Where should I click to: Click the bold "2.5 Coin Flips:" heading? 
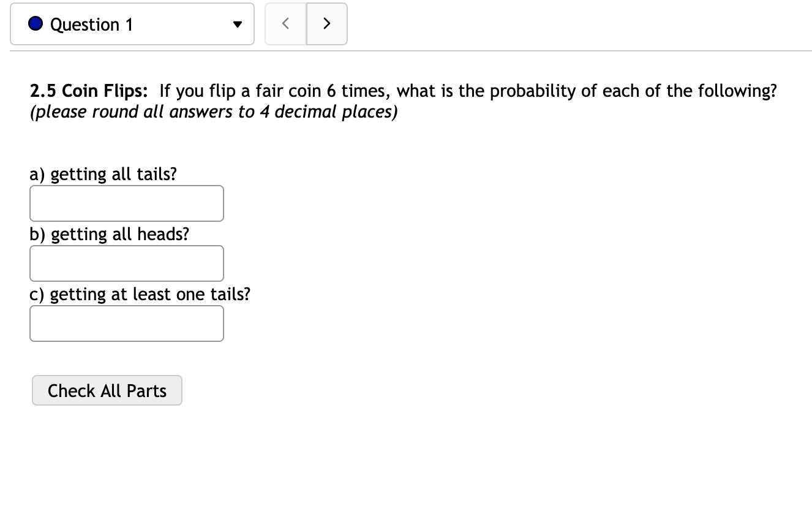click(89, 91)
